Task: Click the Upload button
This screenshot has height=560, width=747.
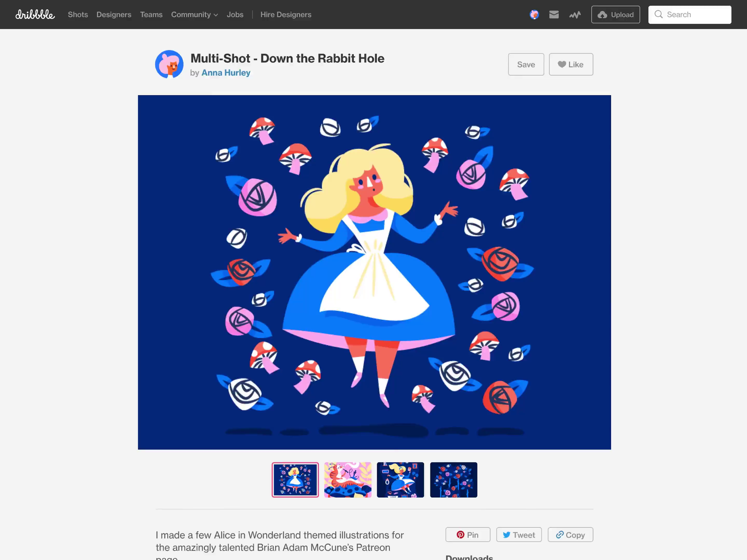Action: [615, 14]
